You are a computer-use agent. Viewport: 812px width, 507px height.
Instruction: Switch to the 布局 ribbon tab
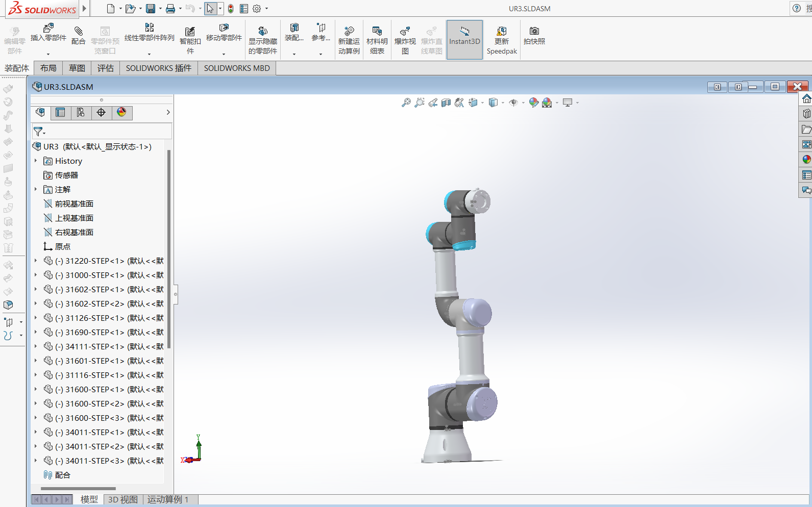[48, 68]
